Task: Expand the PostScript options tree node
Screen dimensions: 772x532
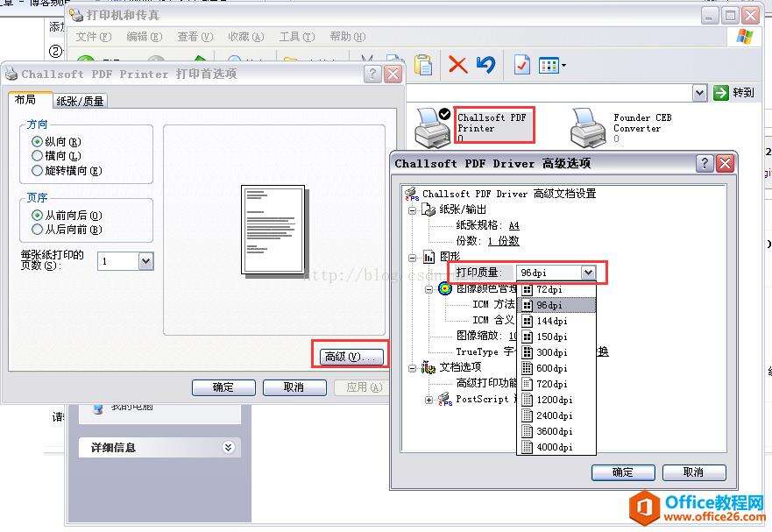Action: coord(428,400)
